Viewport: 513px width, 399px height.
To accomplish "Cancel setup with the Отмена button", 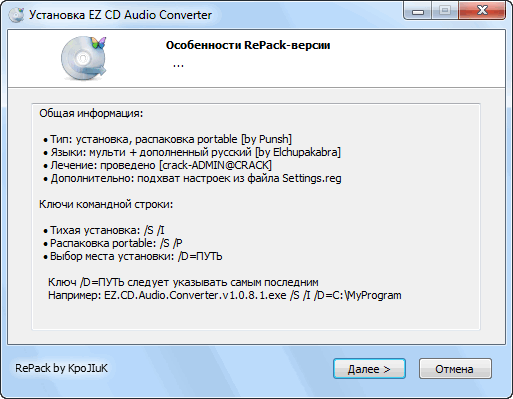I will click(455, 369).
